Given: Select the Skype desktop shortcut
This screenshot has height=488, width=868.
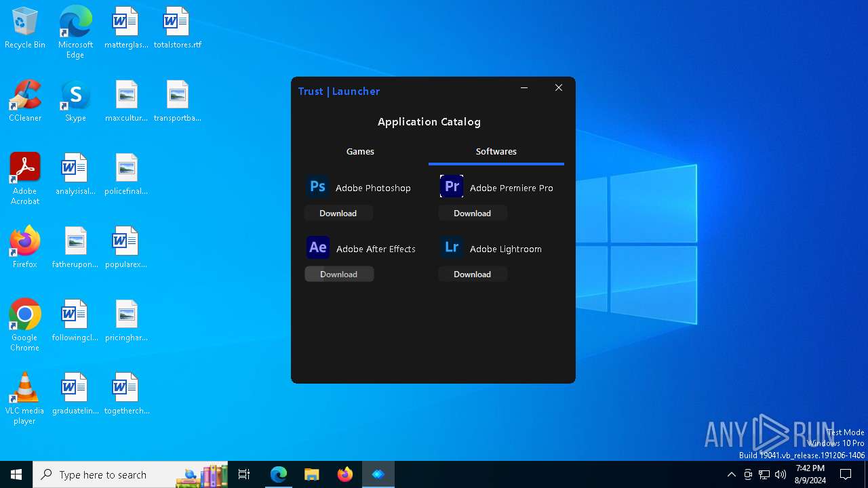Looking at the screenshot, I should tap(75, 102).
